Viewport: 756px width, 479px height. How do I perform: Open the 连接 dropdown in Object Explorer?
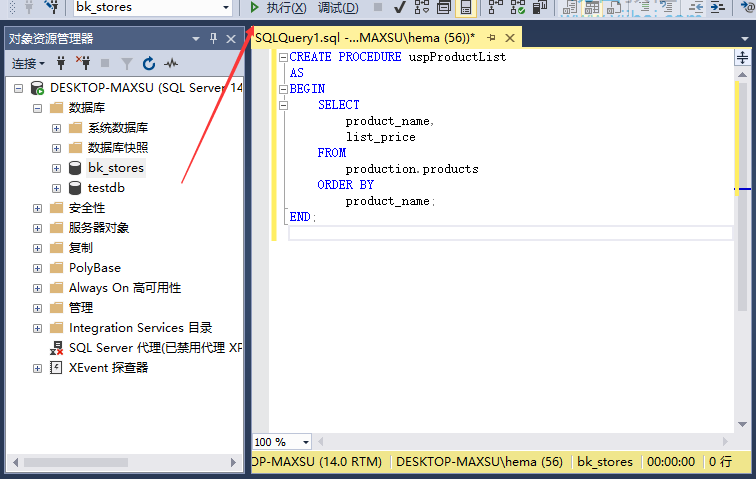tap(28, 63)
